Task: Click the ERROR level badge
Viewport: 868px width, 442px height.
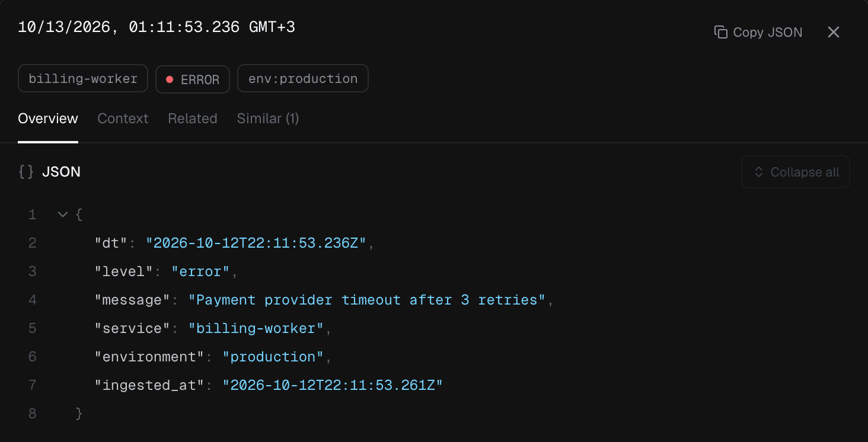Action: pos(193,79)
